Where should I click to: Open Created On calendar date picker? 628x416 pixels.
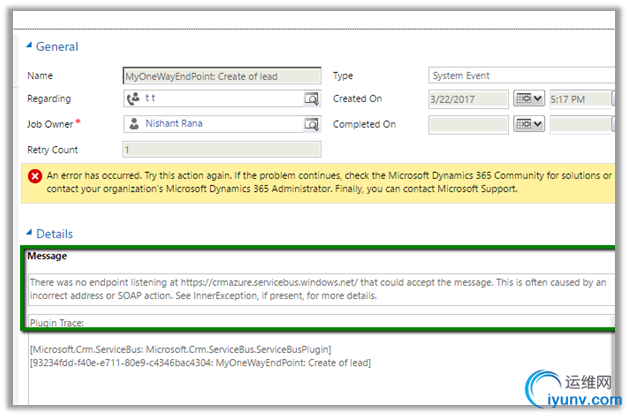point(529,98)
